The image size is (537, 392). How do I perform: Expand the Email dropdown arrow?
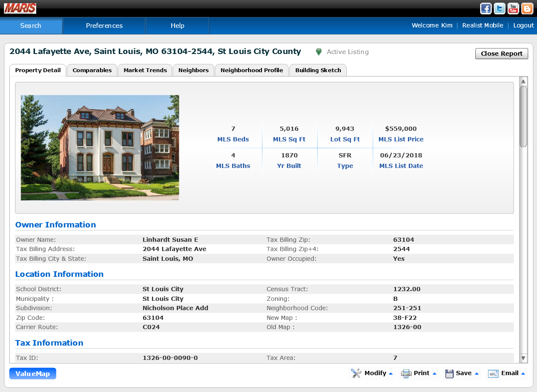pos(523,373)
